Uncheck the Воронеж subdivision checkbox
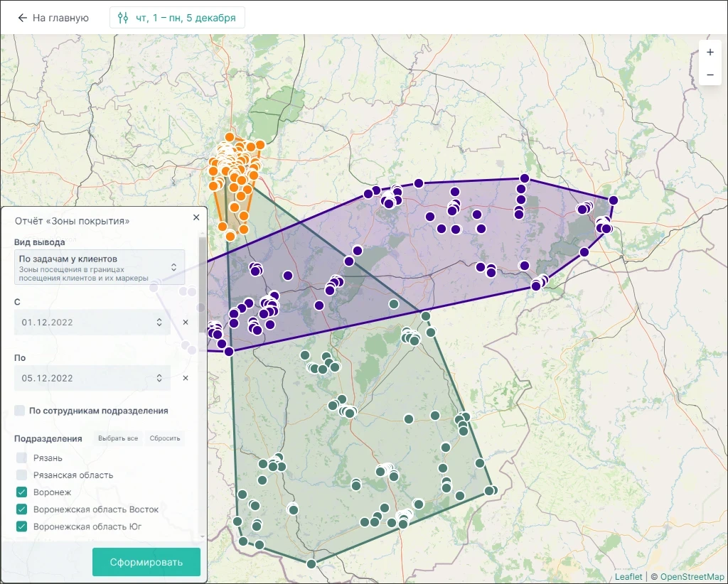 (x=22, y=492)
